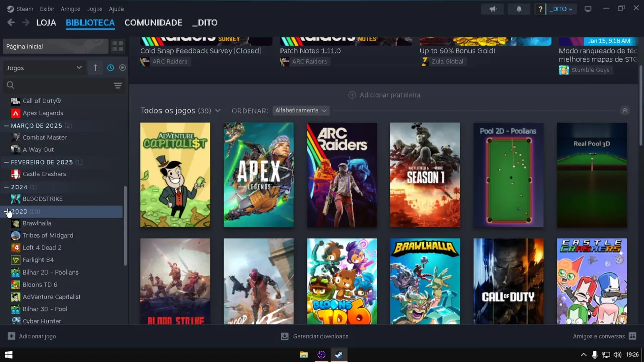The height and width of the screenshot is (362, 644).
Task: Click Adicionar jogo plus icon
Action: [11, 336]
